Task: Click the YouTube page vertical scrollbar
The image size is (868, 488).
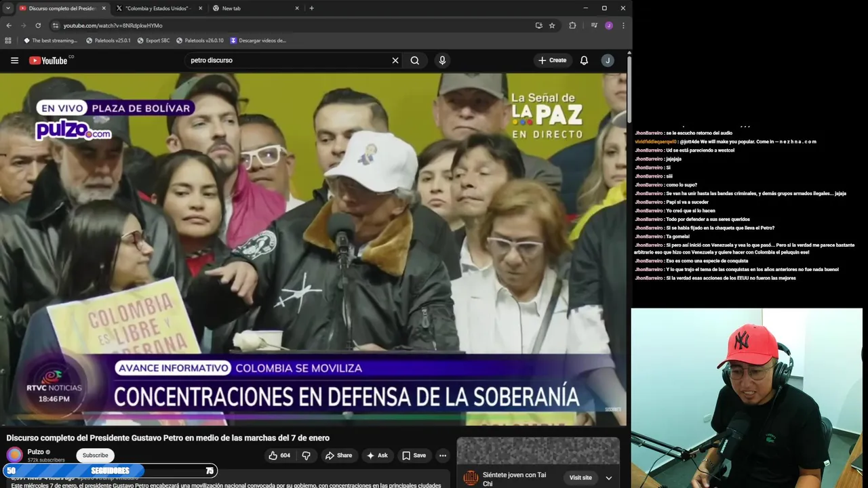Action: 629,88
